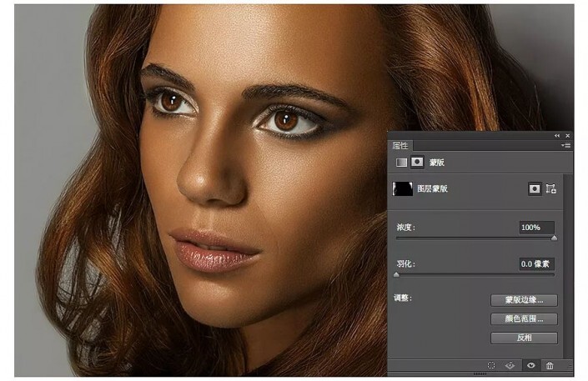Delete the mask with trash icon
588x381 pixels.
coord(550,365)
